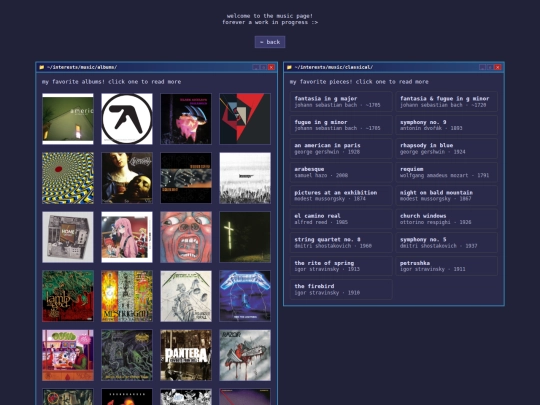Open an american in paris entry

pos(341,148)
